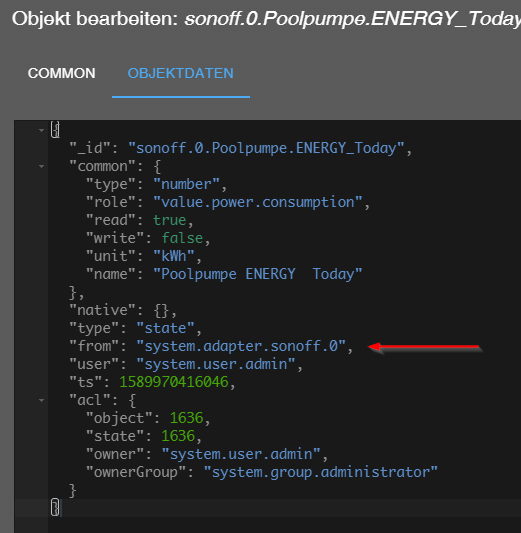Screen dimensions: 521x533
Task: Click the "_id" value sonoff.0.Poolpumpe.ENERGY_Today
Action: [266, 149]
